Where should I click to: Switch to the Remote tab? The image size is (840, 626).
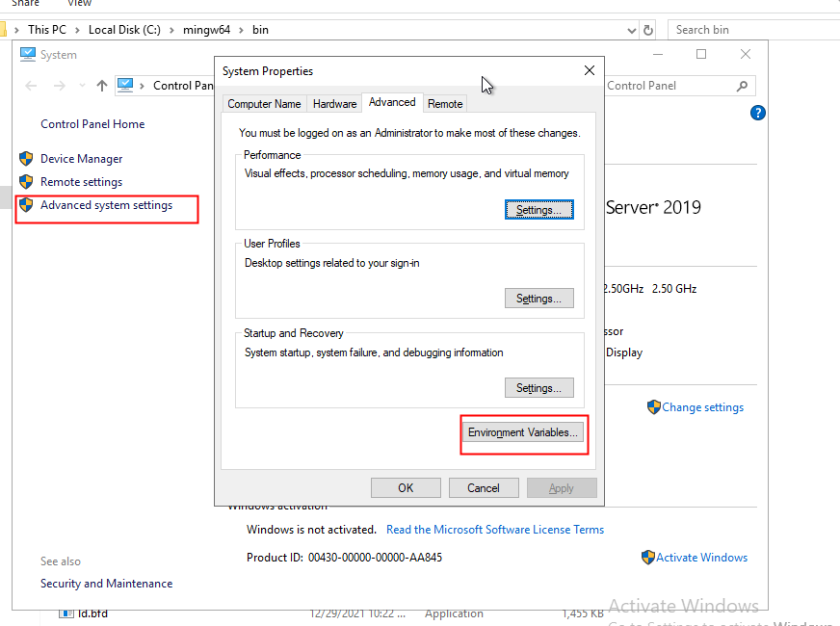click(444, 102)
